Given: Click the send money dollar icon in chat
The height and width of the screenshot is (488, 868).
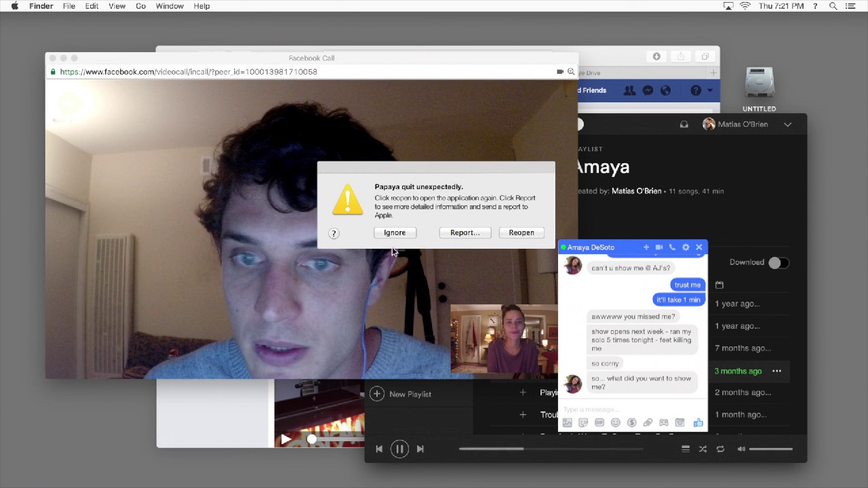Looking at the screenshot, I should point(632,423).
